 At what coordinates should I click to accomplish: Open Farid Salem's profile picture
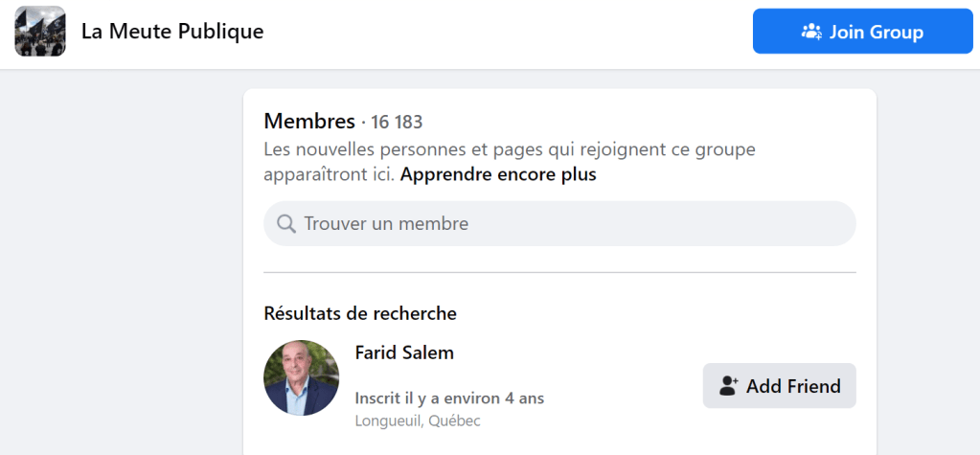[x=301, y=378]
